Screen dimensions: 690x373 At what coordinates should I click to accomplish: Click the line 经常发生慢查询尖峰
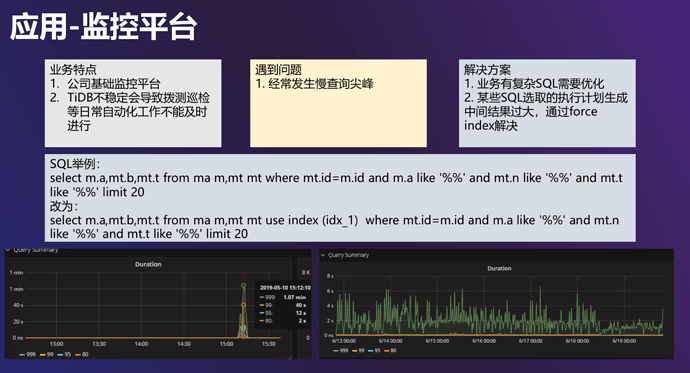click(320, 84)
